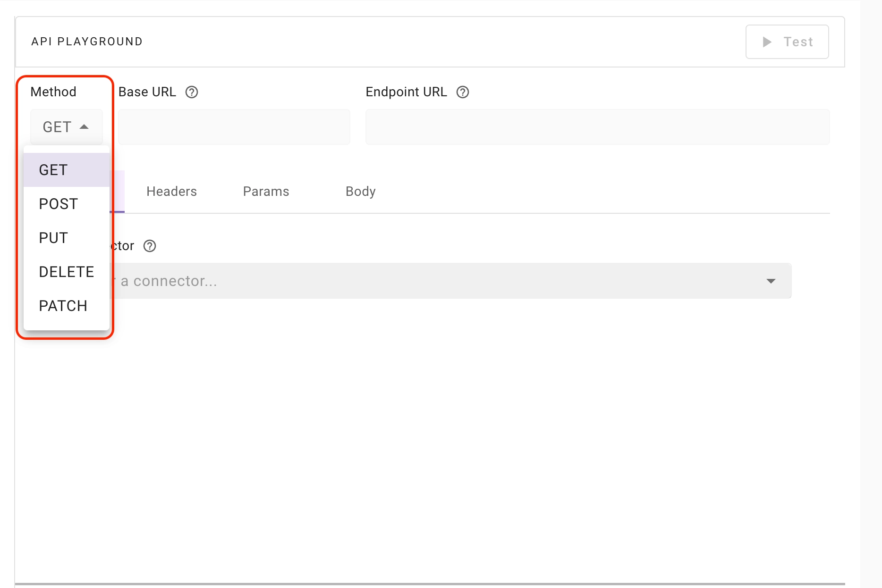Collapse the GET method dropdown arrow

coord(85,127)
